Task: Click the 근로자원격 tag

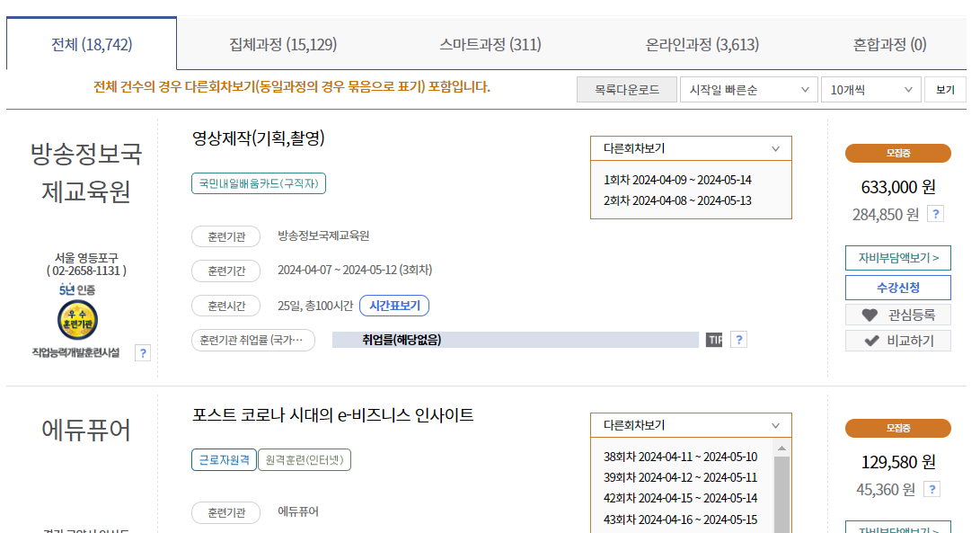Action: click(224, 460)
